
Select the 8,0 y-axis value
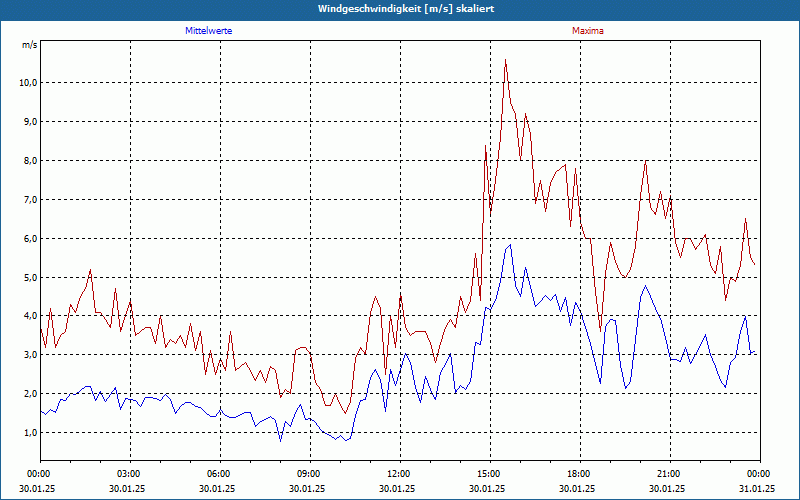tap(30, 161)
